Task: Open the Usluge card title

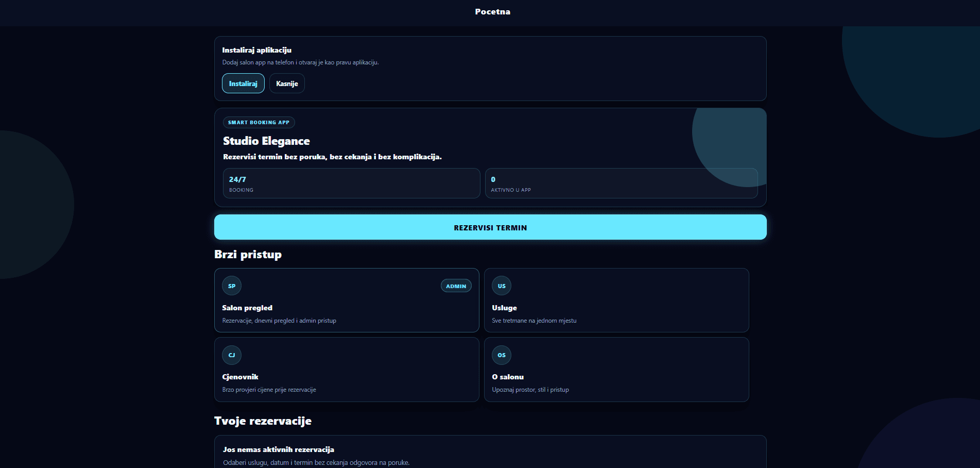Action: pyautogui.click(x=504, y=308)
